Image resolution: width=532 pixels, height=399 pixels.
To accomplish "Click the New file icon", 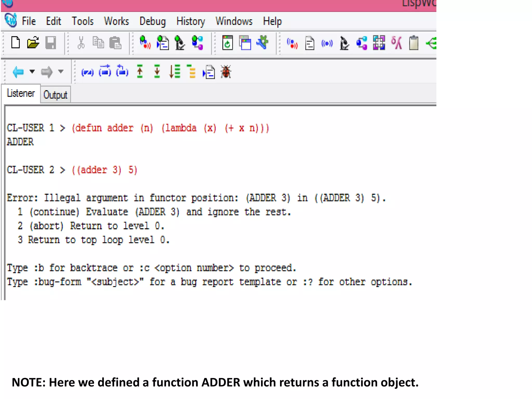I will (x=16, y=43).
